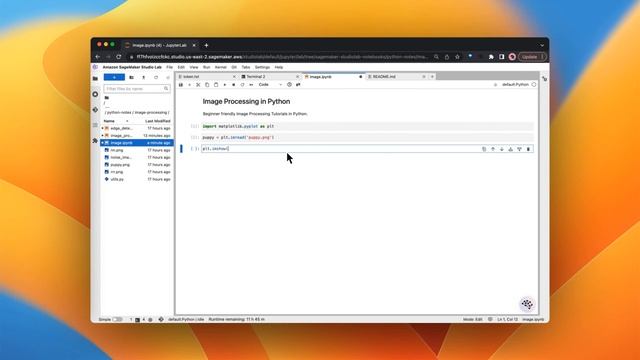640x360 pixels.
Task: Copy the selected cell toolbar icon
Action: (207, 85)
